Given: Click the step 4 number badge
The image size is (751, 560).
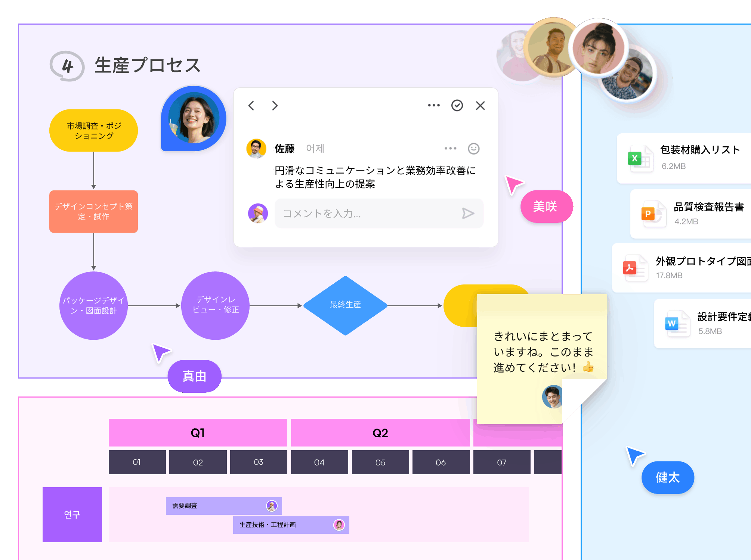Looking at the screenshot, I should (67, 66).
